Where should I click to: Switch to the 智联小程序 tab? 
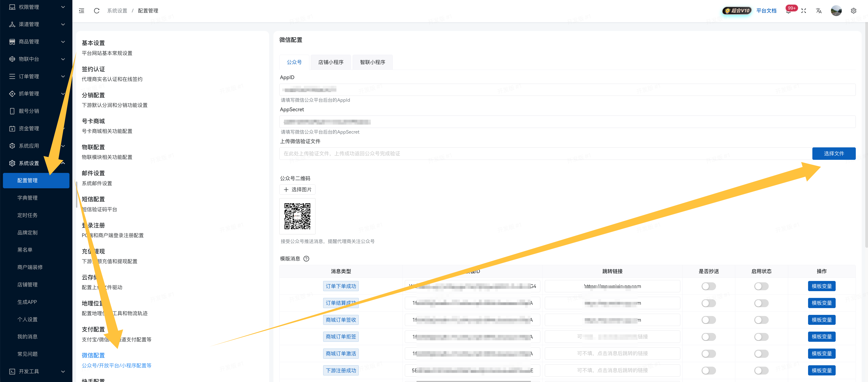tap(372, 62)
